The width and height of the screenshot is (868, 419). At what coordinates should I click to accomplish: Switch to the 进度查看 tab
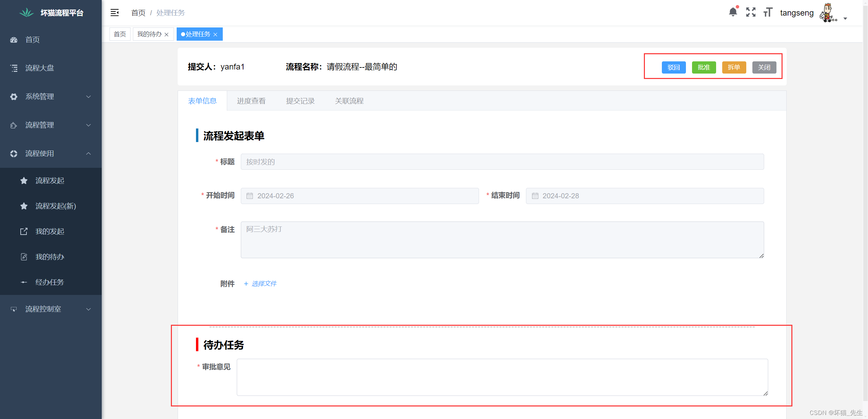(251, 101)
